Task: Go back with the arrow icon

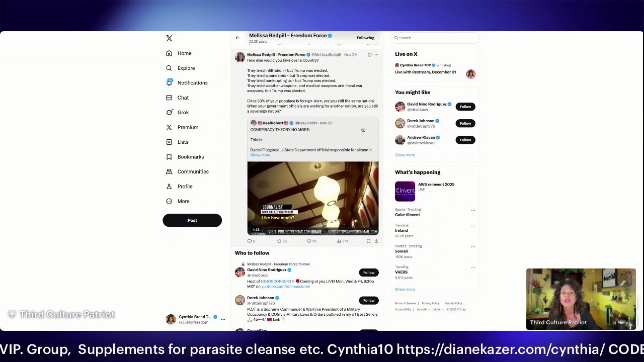Action: pos(237,38)
